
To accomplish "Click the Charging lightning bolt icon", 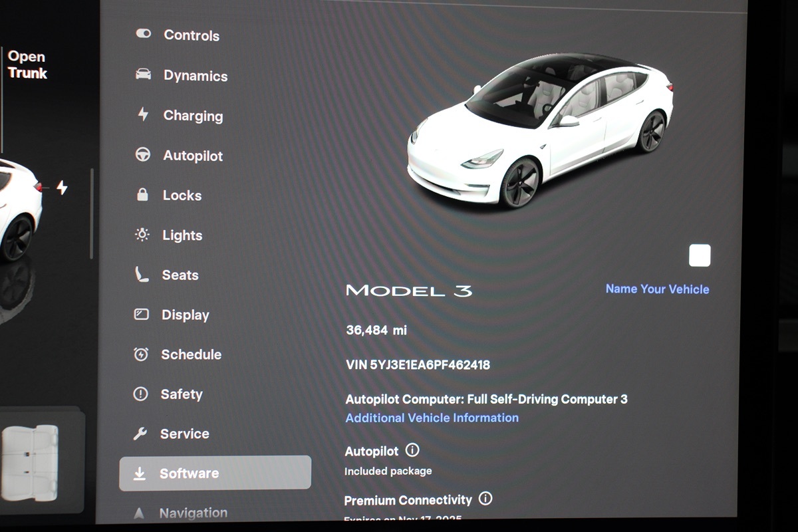I will click(x=143, y=114).
